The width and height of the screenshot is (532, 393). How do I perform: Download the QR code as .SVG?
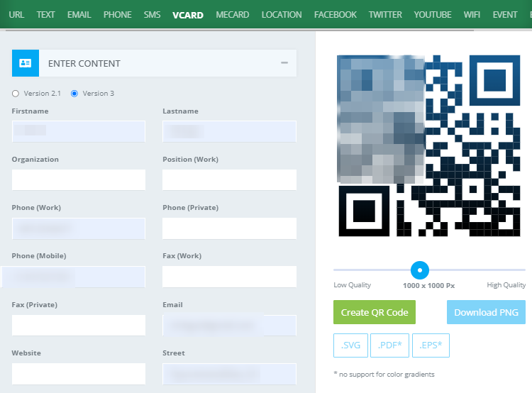pos(350,345)
